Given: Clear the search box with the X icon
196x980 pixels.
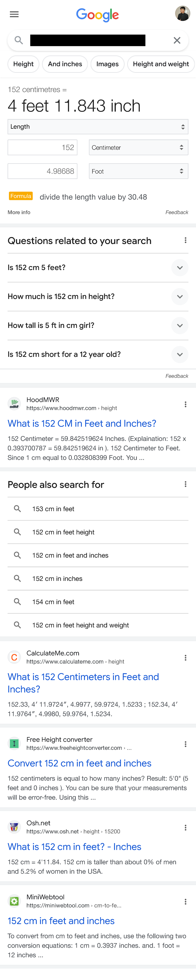Looking at the screenshot, I should (x=177, y=40).
